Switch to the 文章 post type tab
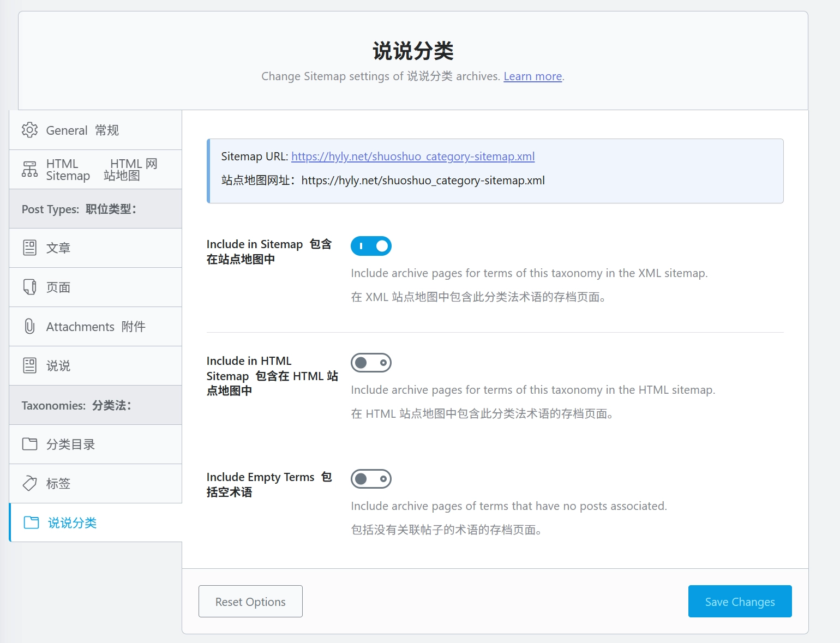The height and width of the screenshot is (643, 840). [x=95, y=248]
